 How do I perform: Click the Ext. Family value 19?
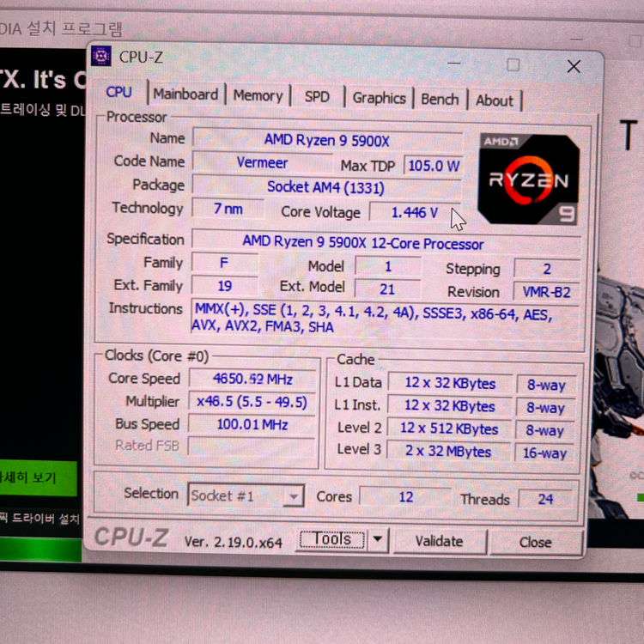tap(225, 286)
